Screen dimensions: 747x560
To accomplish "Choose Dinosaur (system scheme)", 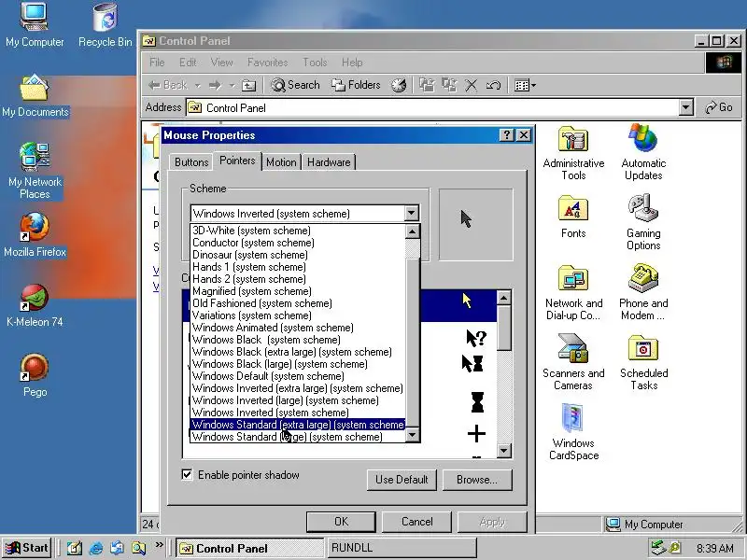I will pos(298,255).
